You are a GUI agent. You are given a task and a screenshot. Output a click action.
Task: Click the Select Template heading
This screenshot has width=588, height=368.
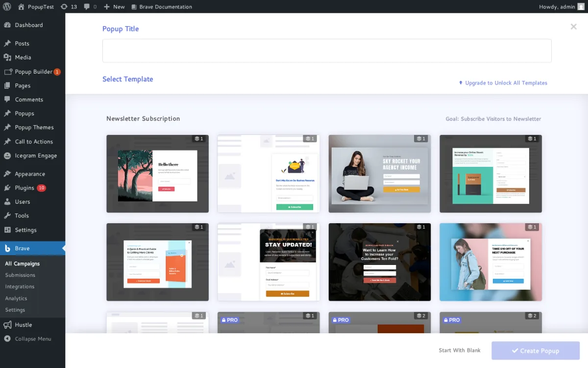[x=128, y=79]
